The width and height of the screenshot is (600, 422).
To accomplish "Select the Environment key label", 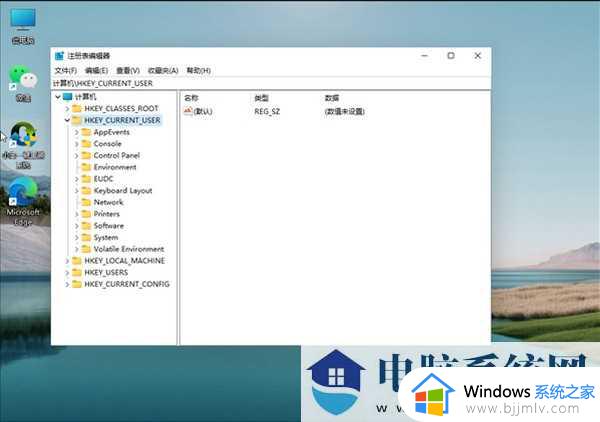I will (115, 167).
